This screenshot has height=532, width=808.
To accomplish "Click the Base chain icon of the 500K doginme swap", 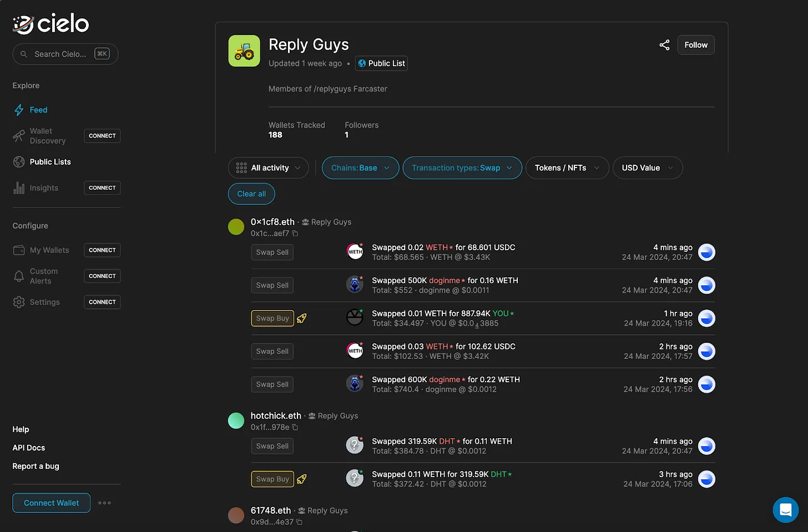I will 706,285.
